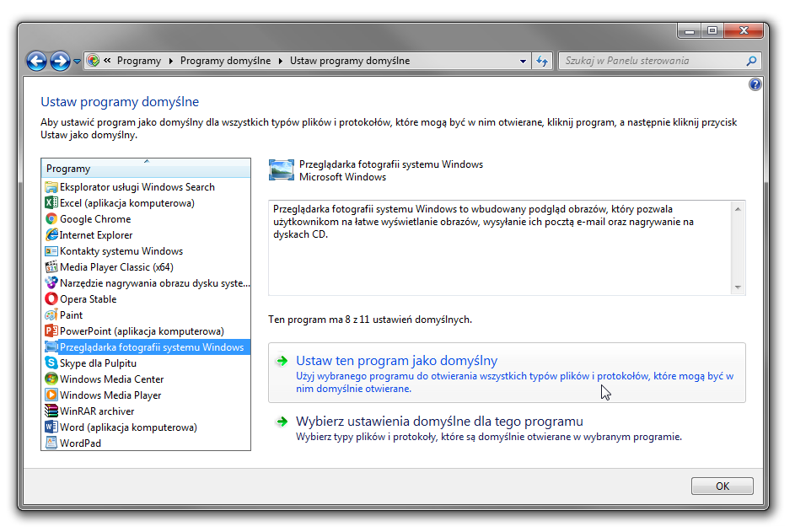The image size is (795, 532).
Task: Select PowerPoint (aplikacja komputerowa) in the list
Action: (x=146, y=331)
